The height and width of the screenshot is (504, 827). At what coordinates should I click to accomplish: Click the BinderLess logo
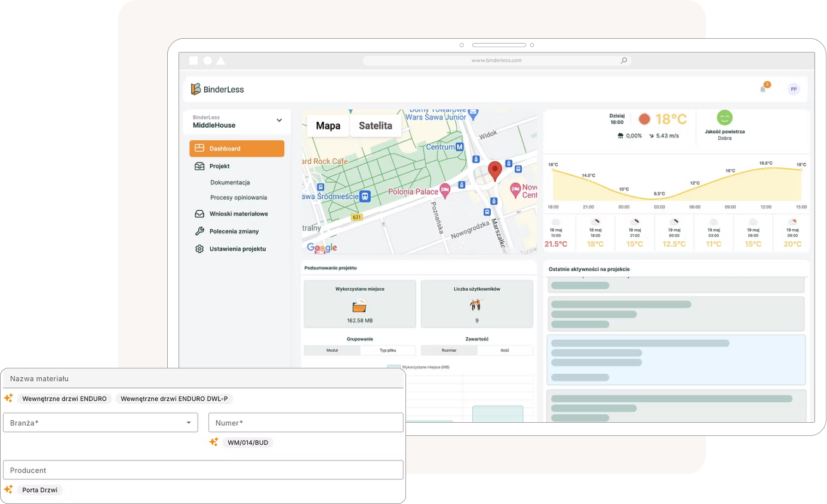[217, 89]
